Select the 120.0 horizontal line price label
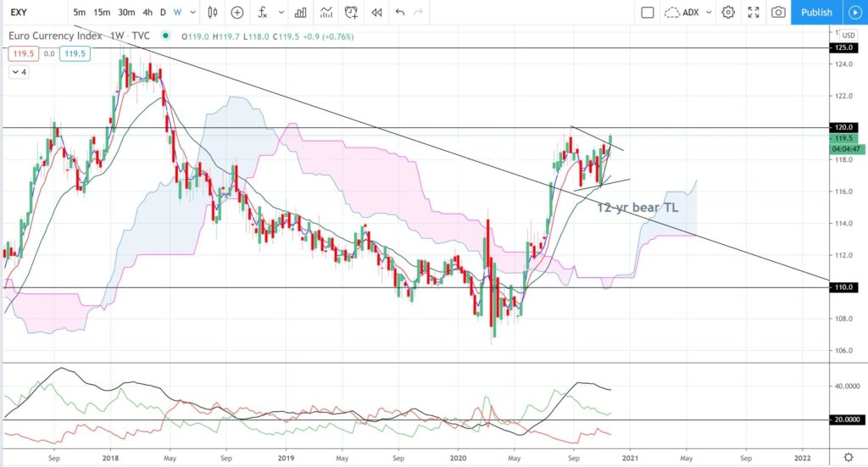 point(843,127)
